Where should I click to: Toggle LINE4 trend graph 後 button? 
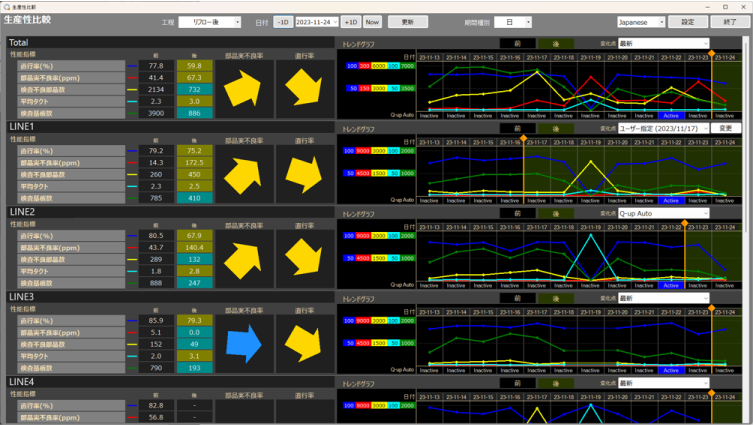556,383
